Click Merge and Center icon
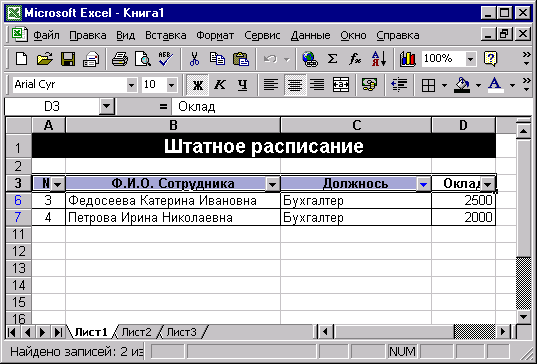Viewport: 537px width, 364px height. [x=341, y=85]
